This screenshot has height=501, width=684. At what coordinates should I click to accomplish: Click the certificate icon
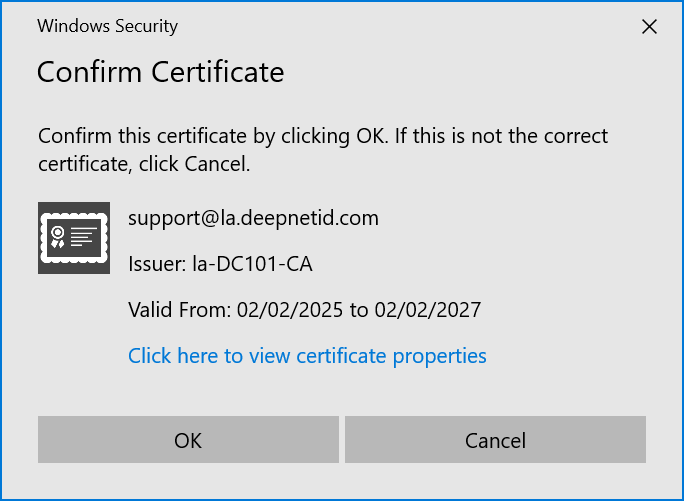(x=73, y=238)
